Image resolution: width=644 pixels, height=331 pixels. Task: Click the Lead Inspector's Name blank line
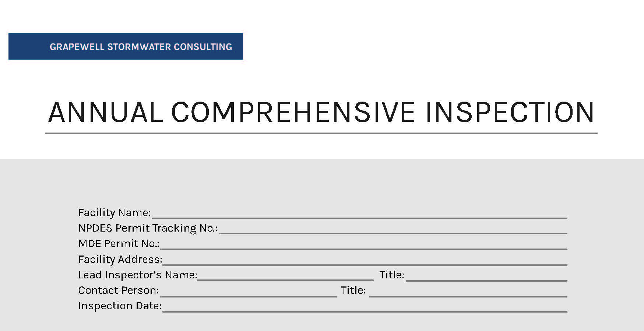point(285,276)
